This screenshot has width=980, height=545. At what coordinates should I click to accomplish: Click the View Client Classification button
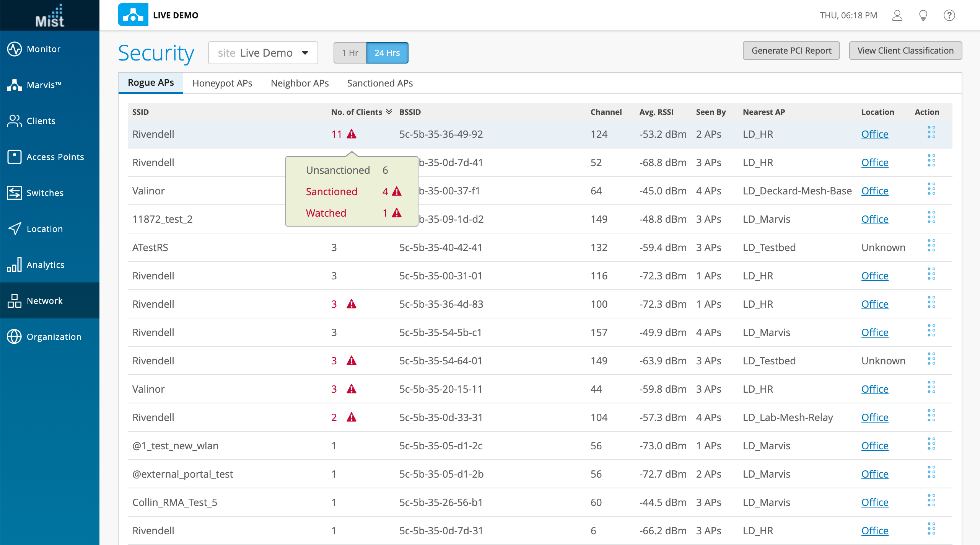pos(905,51)
